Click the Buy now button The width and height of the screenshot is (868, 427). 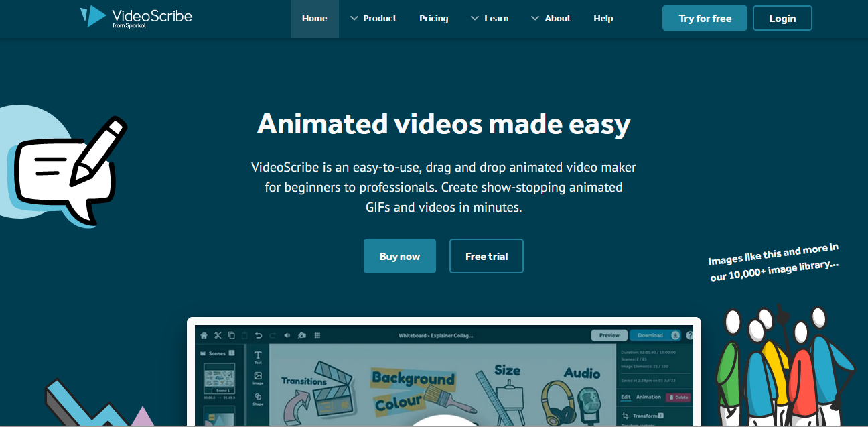400,256
